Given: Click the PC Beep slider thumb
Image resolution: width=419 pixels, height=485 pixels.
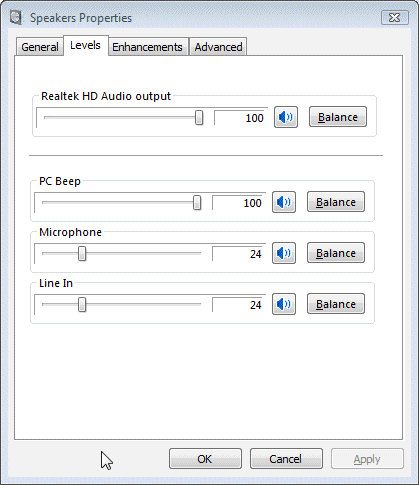Looking at the screenshot, I should (x=197, y=203).
